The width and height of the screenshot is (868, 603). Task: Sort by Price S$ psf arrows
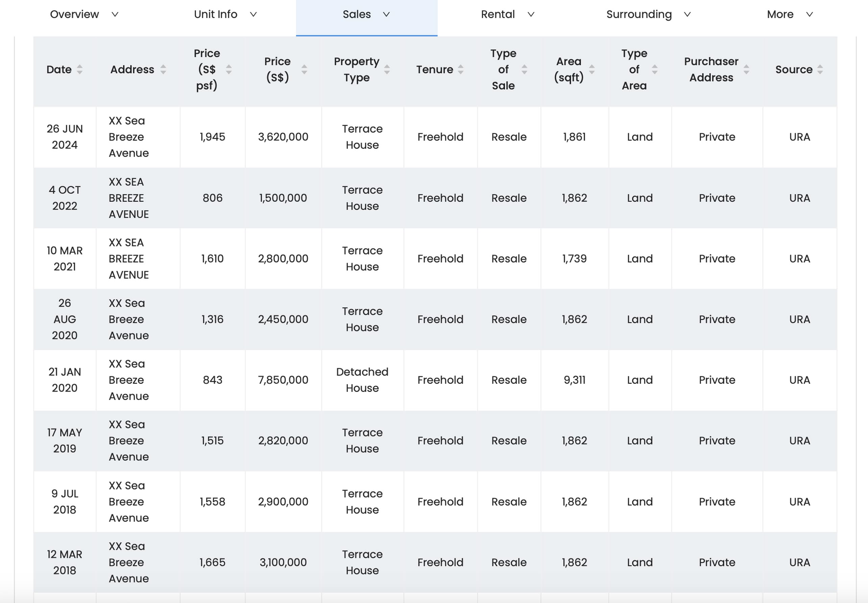(x=228, y=70)
